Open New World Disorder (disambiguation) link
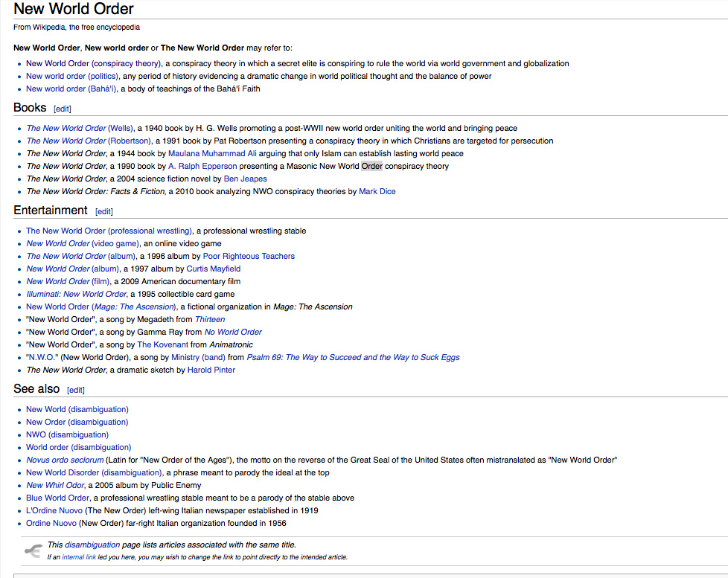This screenshot has height=578, width=728. pos(94,472)
